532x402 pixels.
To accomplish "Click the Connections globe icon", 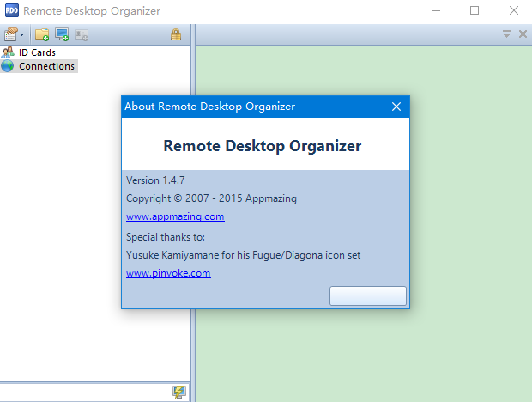I will click(8, 66).
